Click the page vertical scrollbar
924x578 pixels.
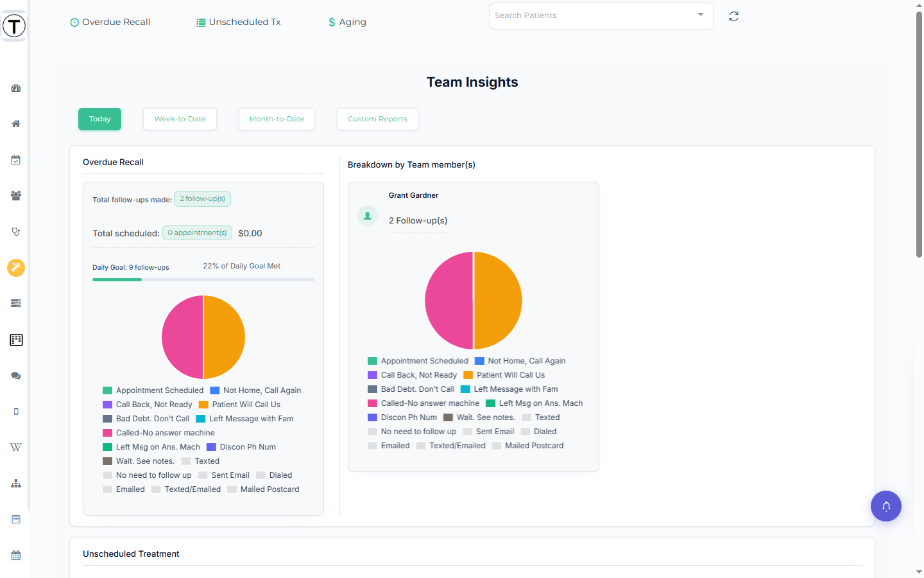[x=919, y=135]
